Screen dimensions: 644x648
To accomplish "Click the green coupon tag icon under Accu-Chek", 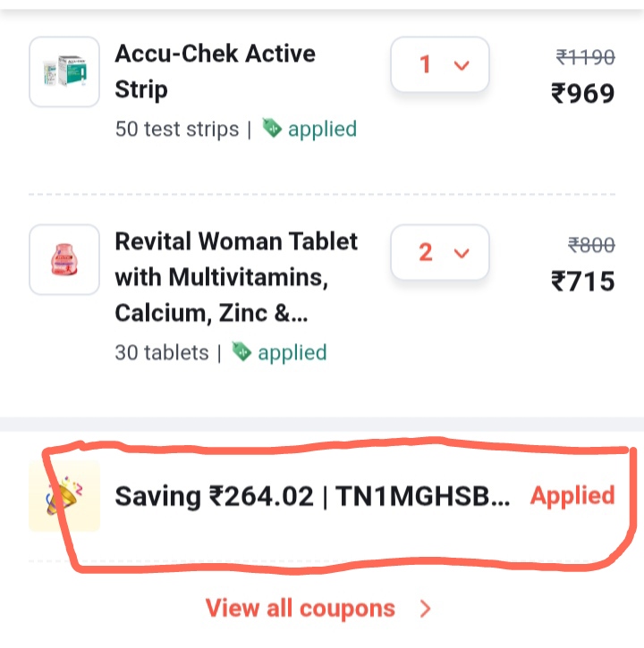I will pyautogui.click(x=272, y=129).
